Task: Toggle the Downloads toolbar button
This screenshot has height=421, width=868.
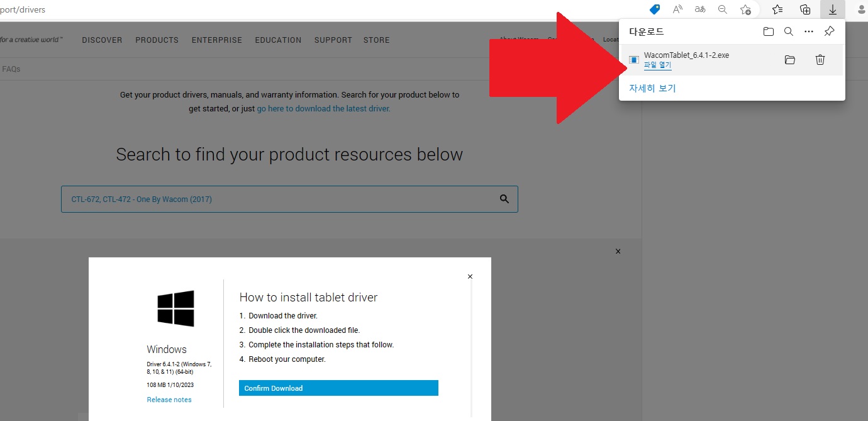Action: [x=833, y=9]
